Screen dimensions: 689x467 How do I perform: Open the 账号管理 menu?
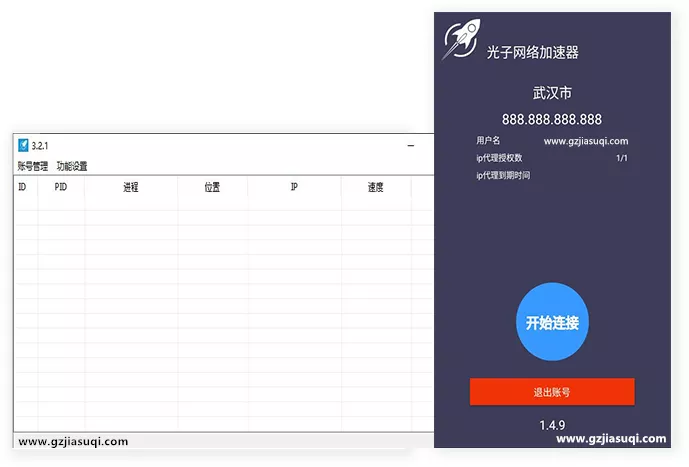[x=33, y=166]
